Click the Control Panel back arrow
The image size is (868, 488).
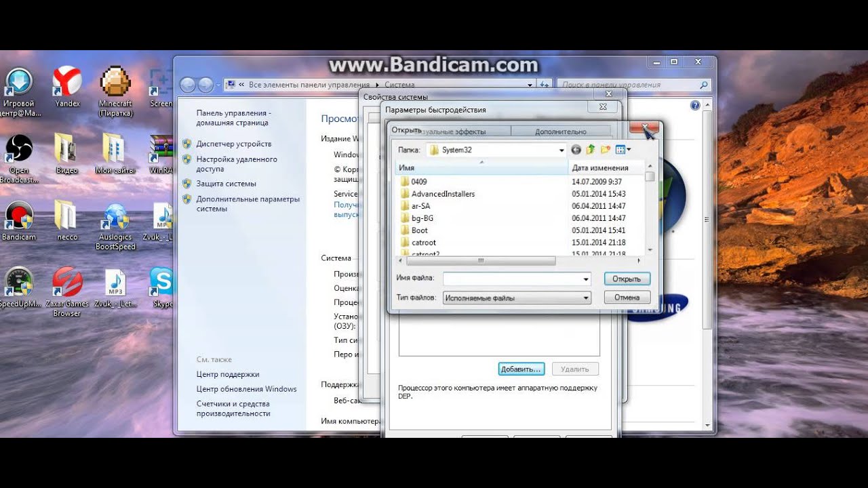point(187,85)
